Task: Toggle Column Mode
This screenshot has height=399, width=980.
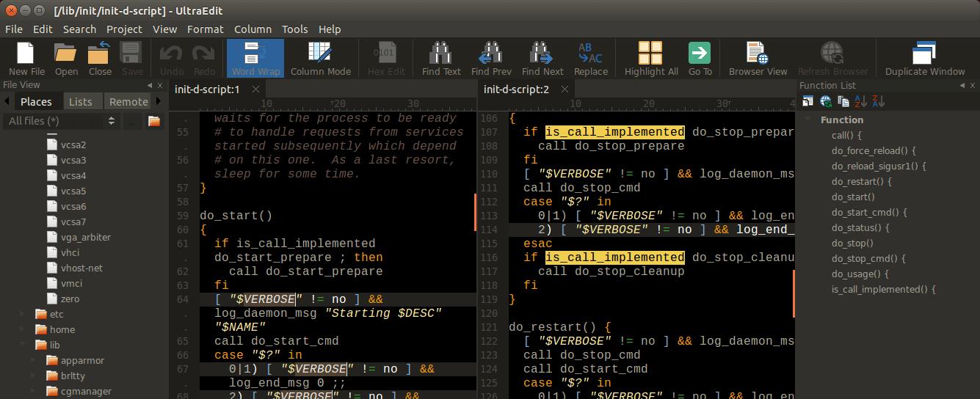Action: click(x=320, y=58)
